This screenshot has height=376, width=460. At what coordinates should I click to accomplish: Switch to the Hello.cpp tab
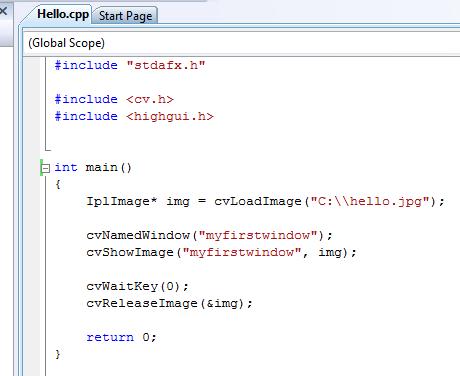(x=63, y=15)
